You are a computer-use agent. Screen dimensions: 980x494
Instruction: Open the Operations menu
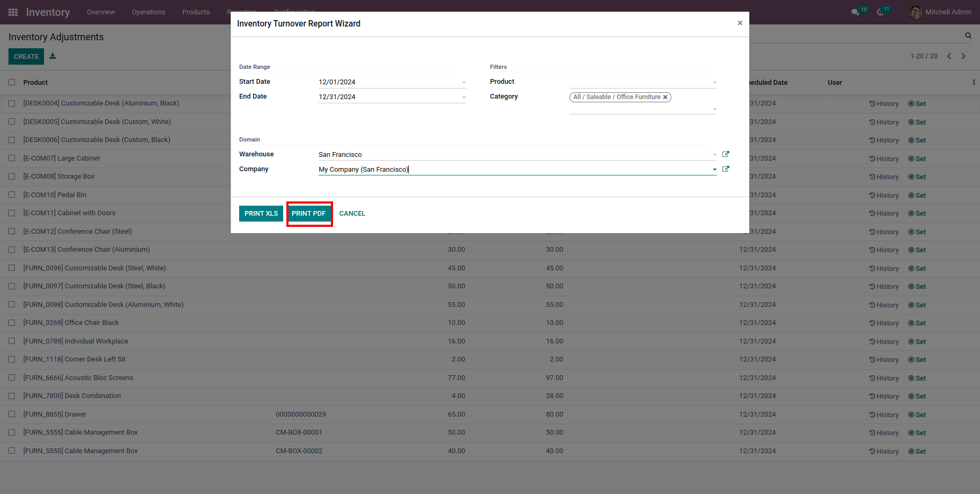pyautogui.click(x=148, y=12)
